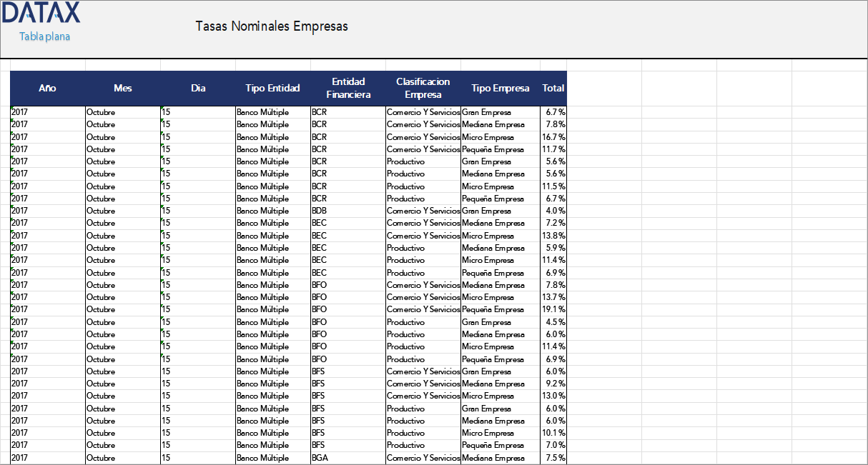868x465 pixels.
Task: Select the Total column header
Action: click(x=553, y=89)
